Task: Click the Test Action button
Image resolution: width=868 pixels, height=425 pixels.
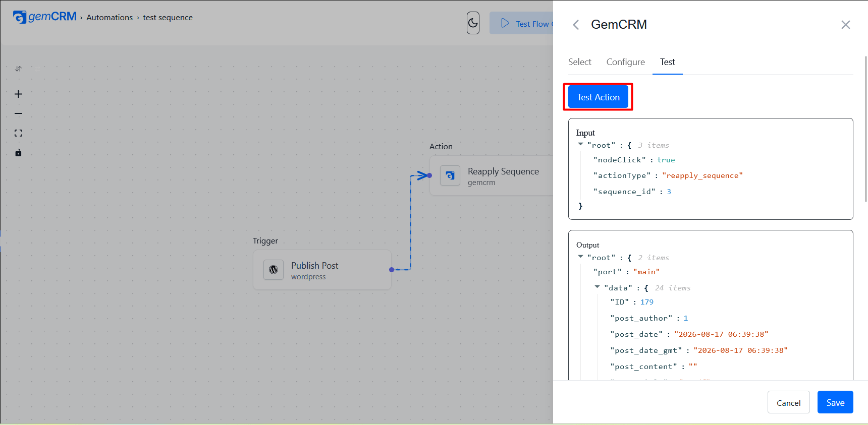Action: pyautogui.click(x=598, y=97)
